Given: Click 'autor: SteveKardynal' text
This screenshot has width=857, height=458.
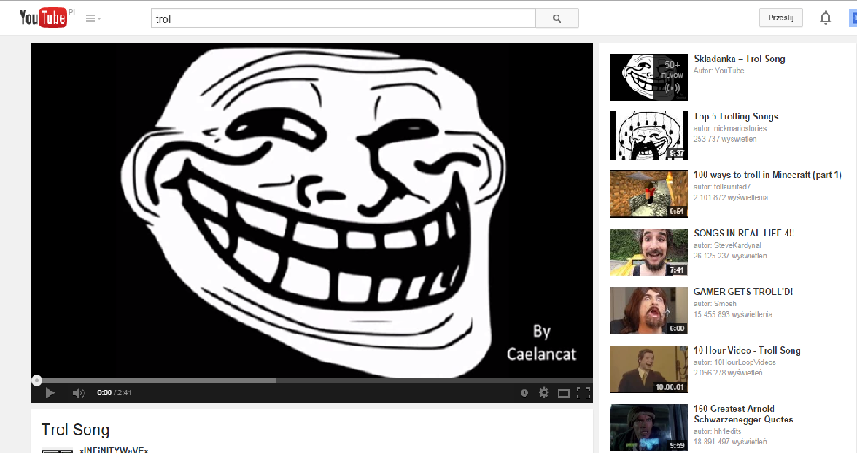Looking at the screenshot, I should 727,245.
